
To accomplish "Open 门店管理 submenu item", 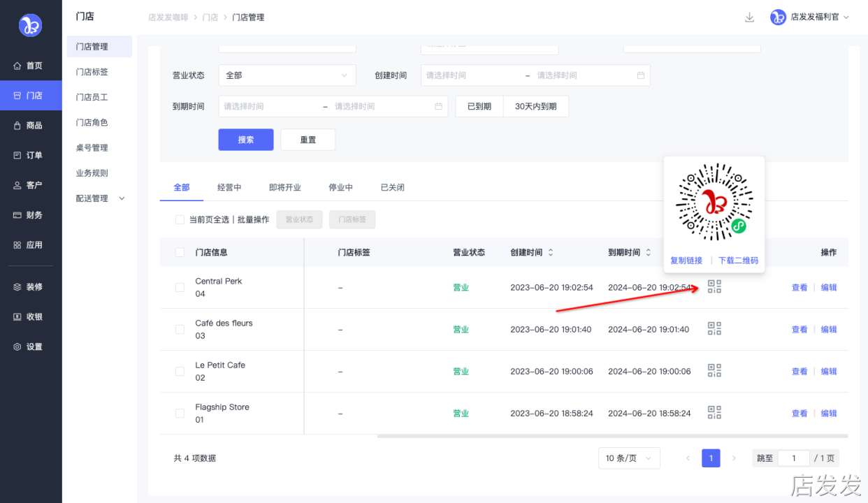I will pyautogui.click(x=99, y=47).
